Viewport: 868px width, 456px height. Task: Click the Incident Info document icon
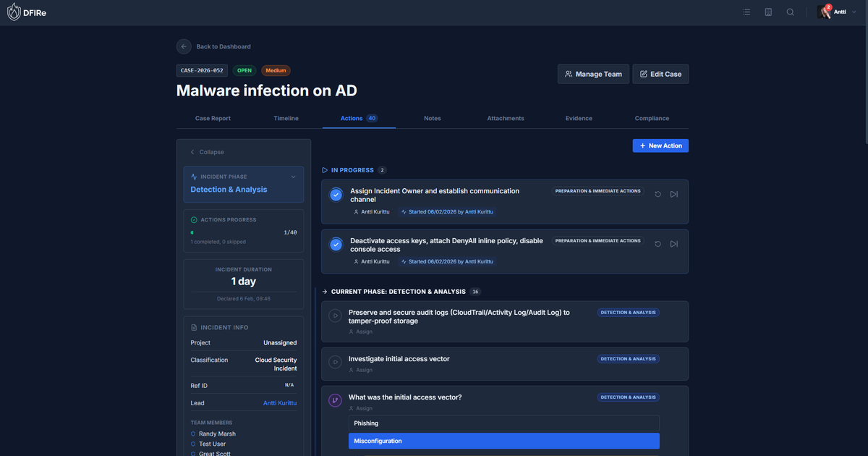(x=194, y=327)
